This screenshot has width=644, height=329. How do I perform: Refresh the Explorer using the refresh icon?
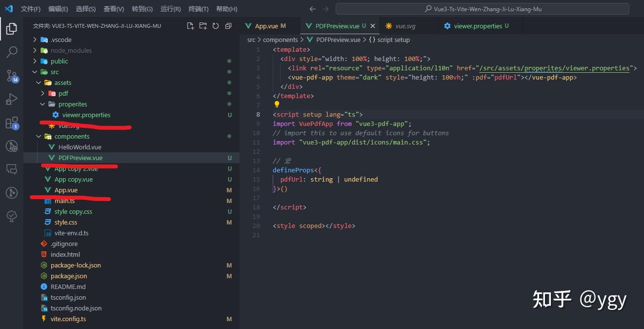216,26
